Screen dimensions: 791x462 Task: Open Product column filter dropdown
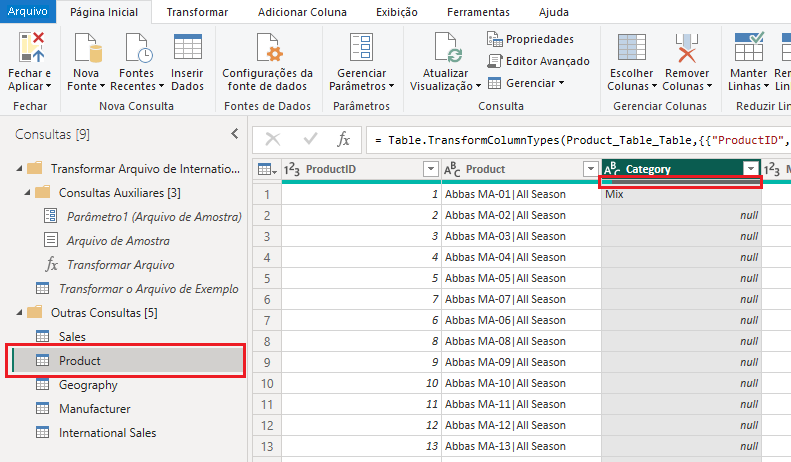[x=591, y=169]
